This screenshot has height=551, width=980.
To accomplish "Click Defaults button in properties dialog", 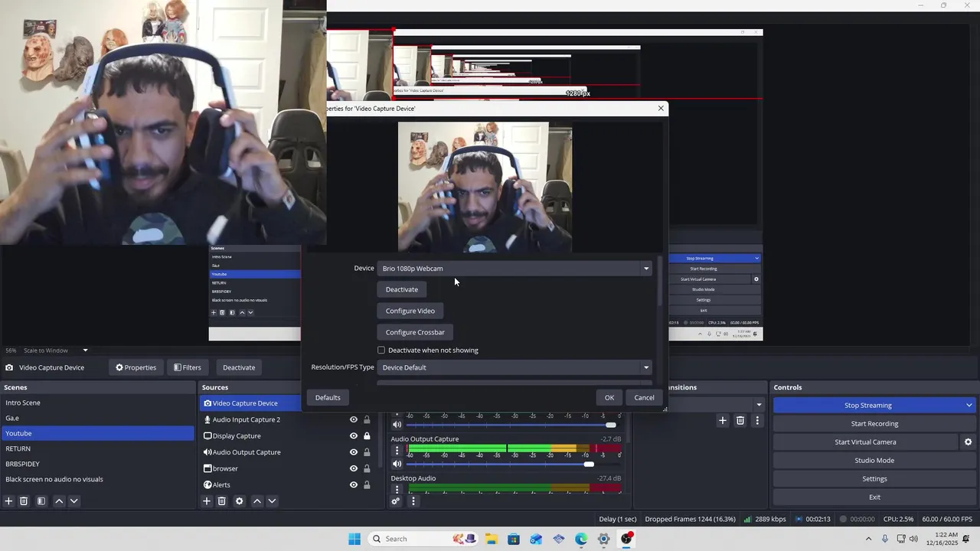I will tap(328, 398).
